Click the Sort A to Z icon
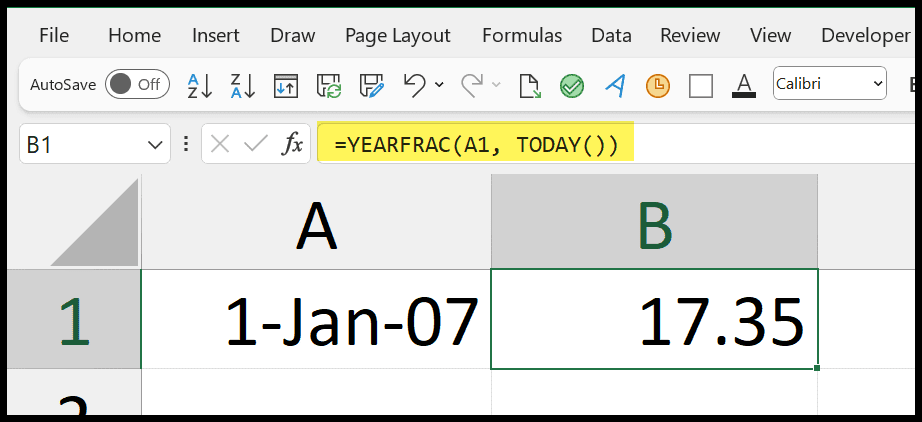 [200, 85]
